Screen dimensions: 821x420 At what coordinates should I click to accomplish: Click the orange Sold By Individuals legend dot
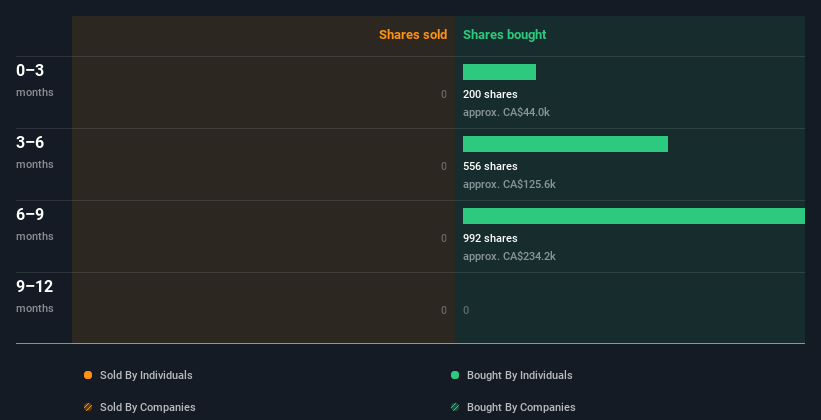click(x=88, y=375)
